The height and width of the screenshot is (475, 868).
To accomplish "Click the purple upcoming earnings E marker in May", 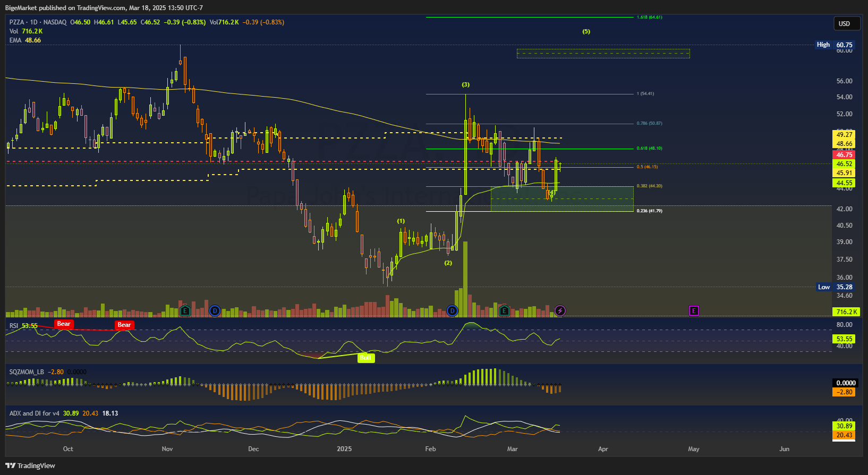I will click(x=694, y=310).
